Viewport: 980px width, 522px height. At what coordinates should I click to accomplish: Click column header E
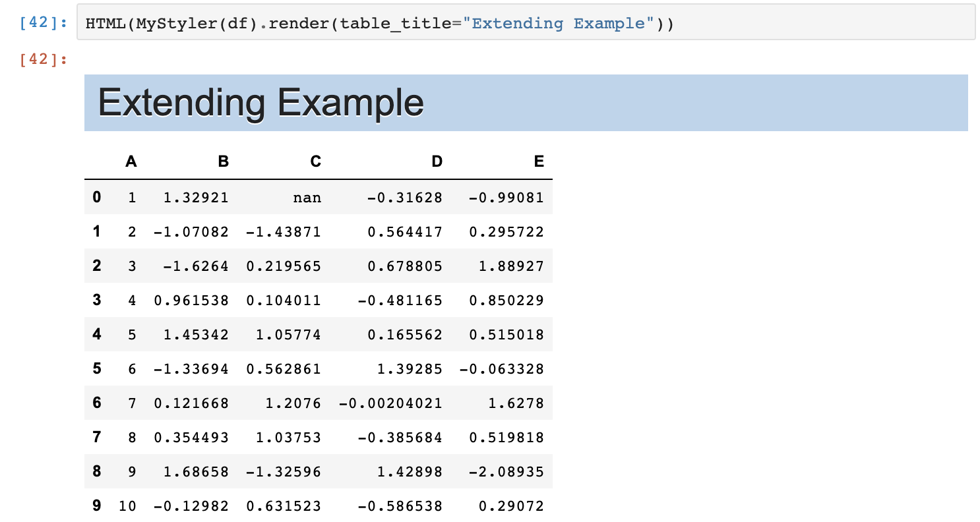pos(539,161)
